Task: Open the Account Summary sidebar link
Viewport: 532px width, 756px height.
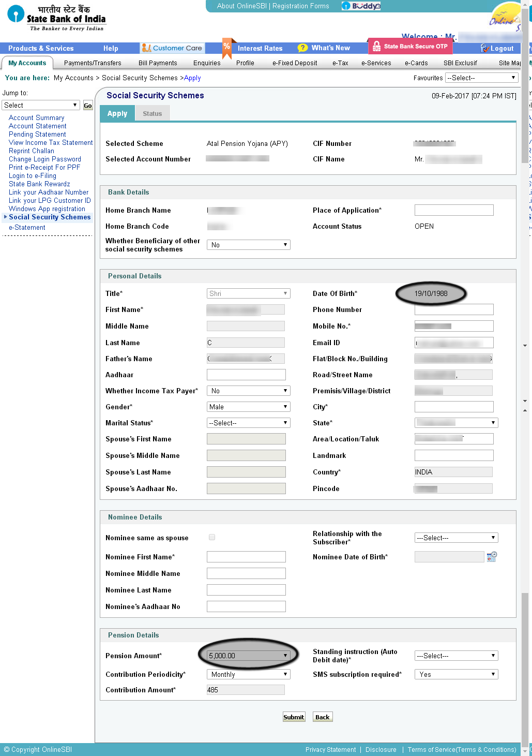Action: (36, 117)
